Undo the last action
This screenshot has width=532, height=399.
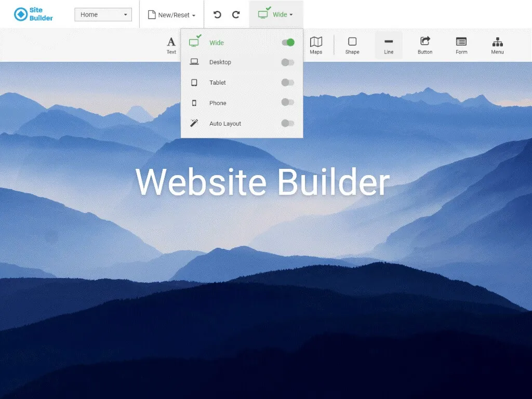tap(217, 15)
